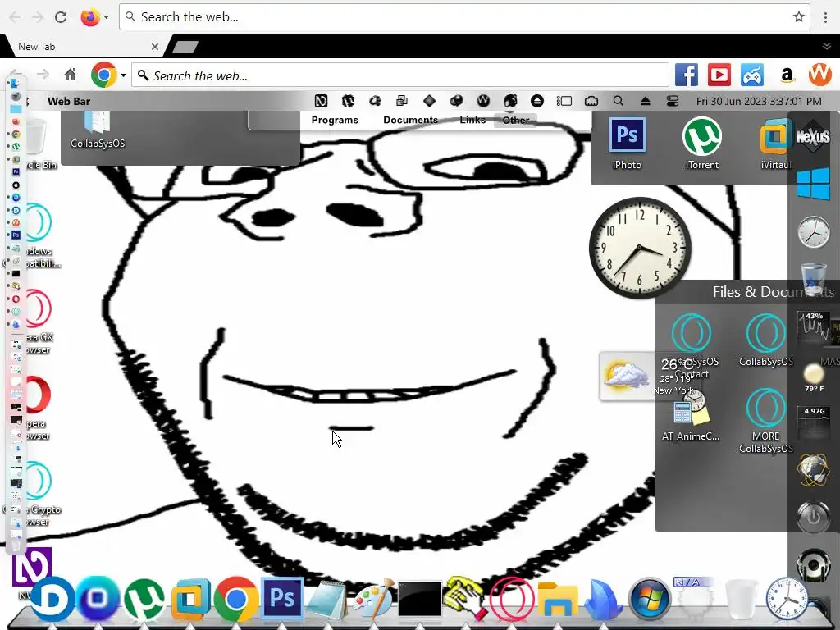The width and height of the screenshot is (840, 630).
Task: Click the 79° F weather indicator in the dock
Action: (x=814, y=377)
